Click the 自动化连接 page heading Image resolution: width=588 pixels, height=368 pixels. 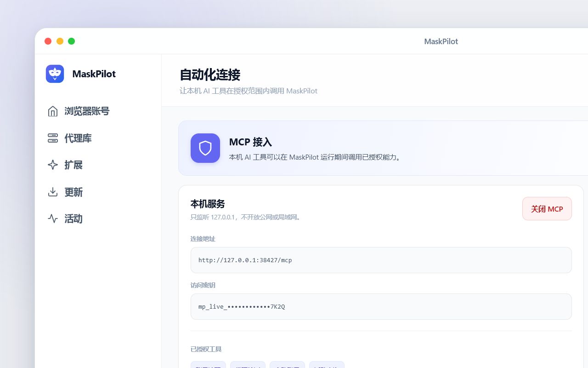point(210,75)
